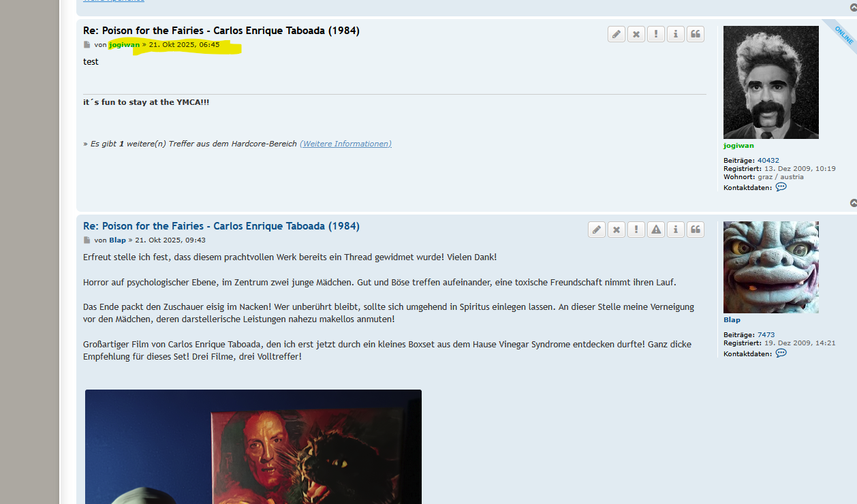Select the edit pencil on Blap's post
The height and width of the screenshot is (504, 857).
pyautogui.click(x=596, y=230)
